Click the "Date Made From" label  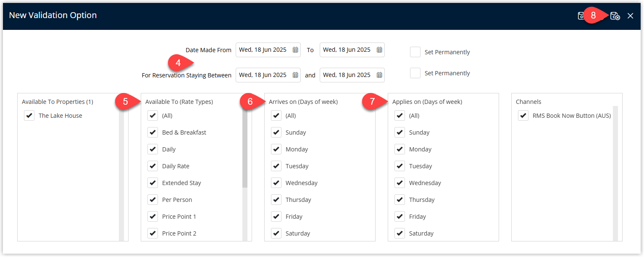click(208, 50)
